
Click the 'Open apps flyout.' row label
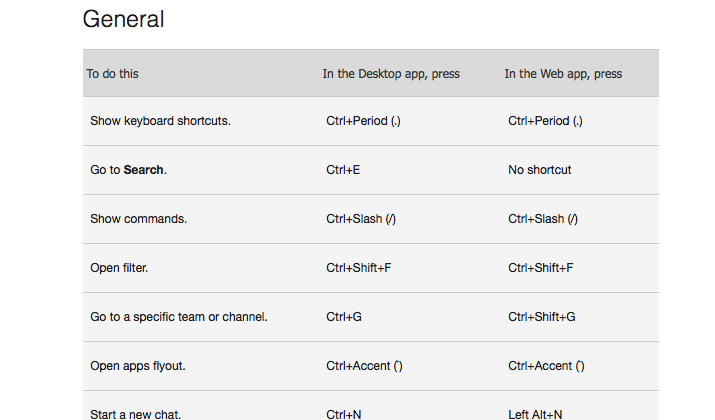click(x=138, y=366)
